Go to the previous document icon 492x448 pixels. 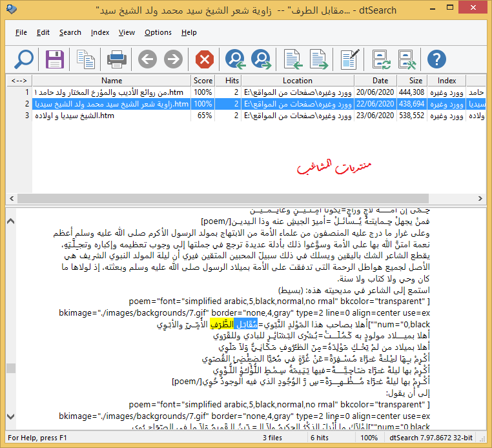click(x=294, y=60)
